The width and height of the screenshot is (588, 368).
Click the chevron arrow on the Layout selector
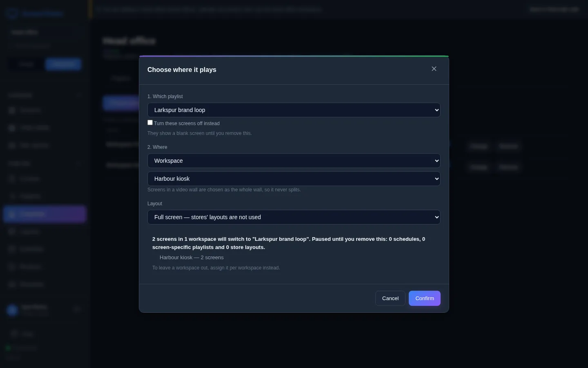(x=437, y=217)
